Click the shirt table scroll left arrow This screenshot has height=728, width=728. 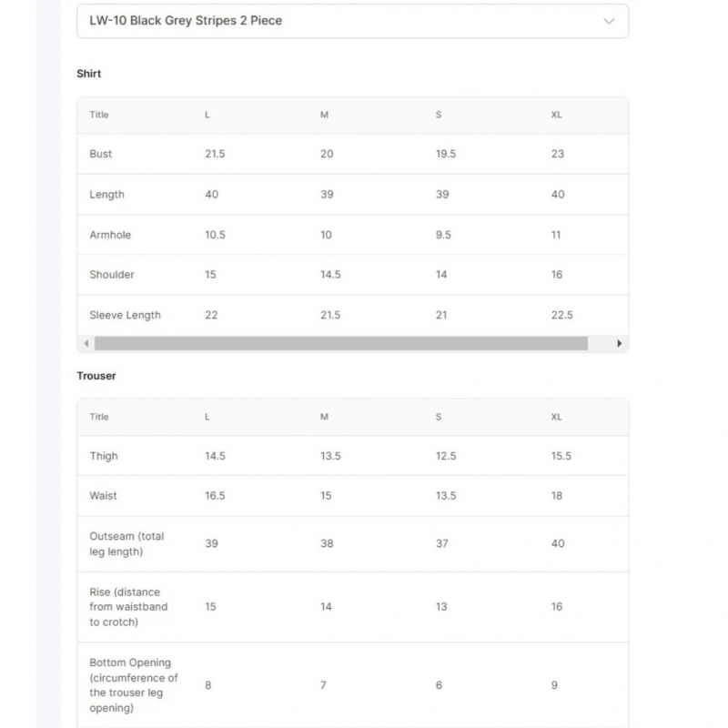pos(86,343)
